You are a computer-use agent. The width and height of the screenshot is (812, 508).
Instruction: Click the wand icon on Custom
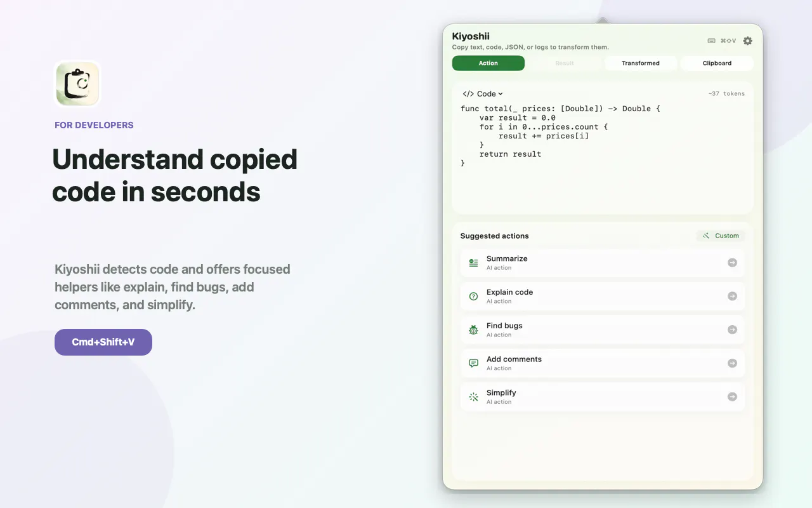tap(706, 236)
